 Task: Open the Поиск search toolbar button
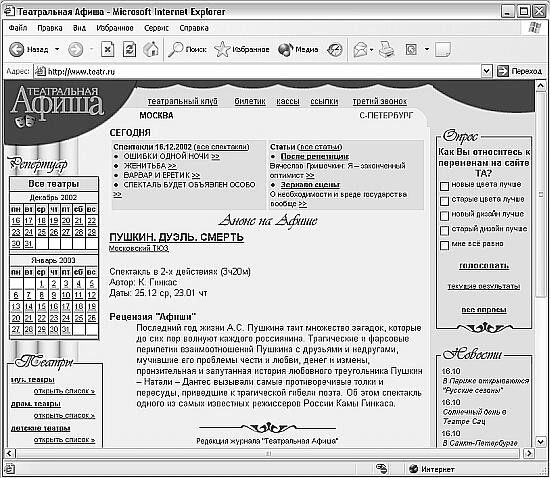tap(187, 49)
